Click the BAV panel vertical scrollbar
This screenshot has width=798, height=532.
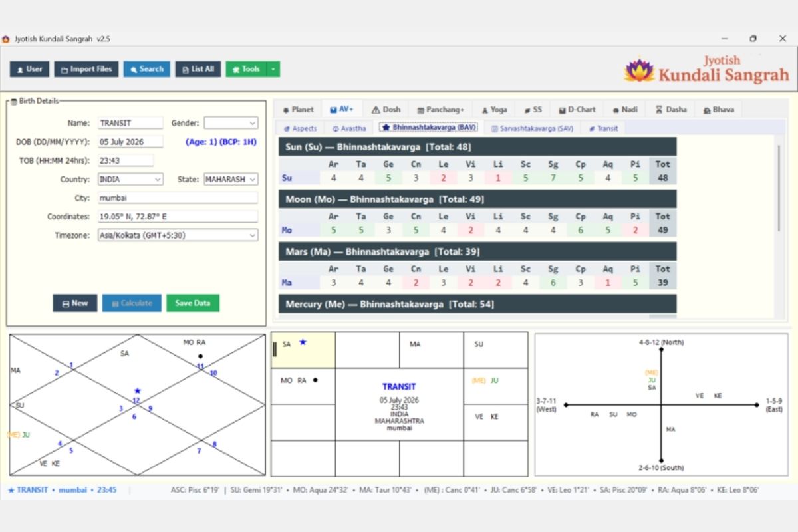[778, 188]
